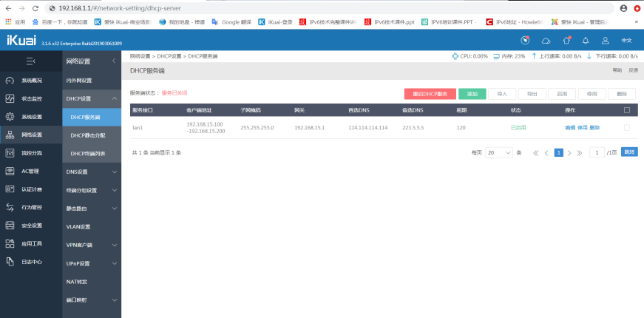Reload the page with the refresh icon

point(35,8)
